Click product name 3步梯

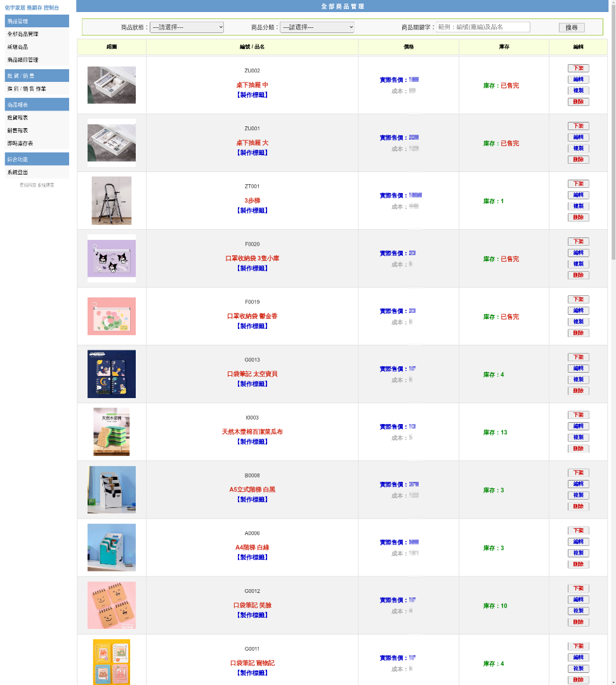click(x=252, y=201)
